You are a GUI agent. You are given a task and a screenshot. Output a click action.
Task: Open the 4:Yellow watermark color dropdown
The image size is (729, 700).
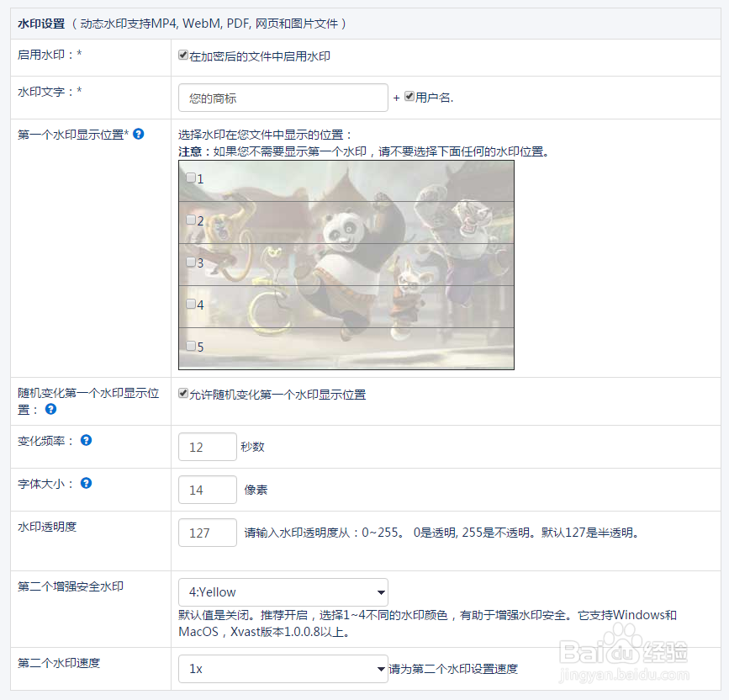(x=283, y=592)
